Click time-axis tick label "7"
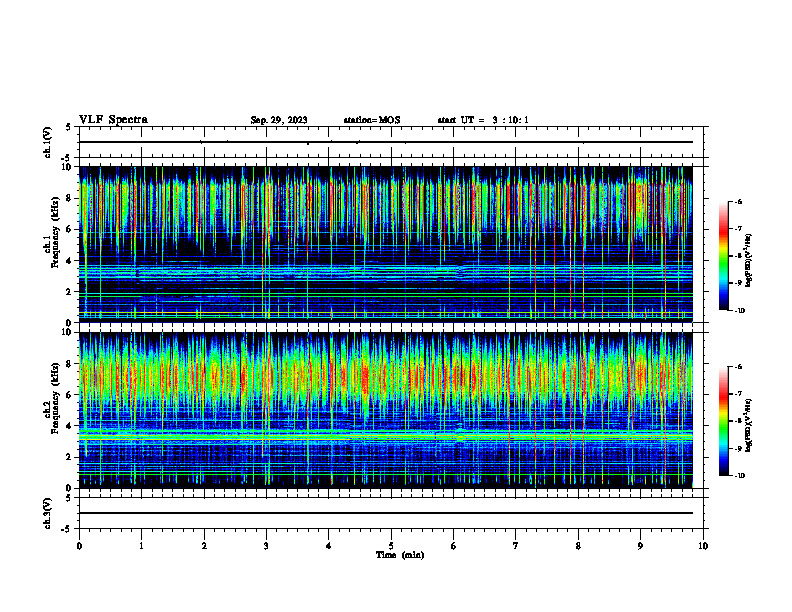This screenshot has width=792, height=612. click(516, 546)
